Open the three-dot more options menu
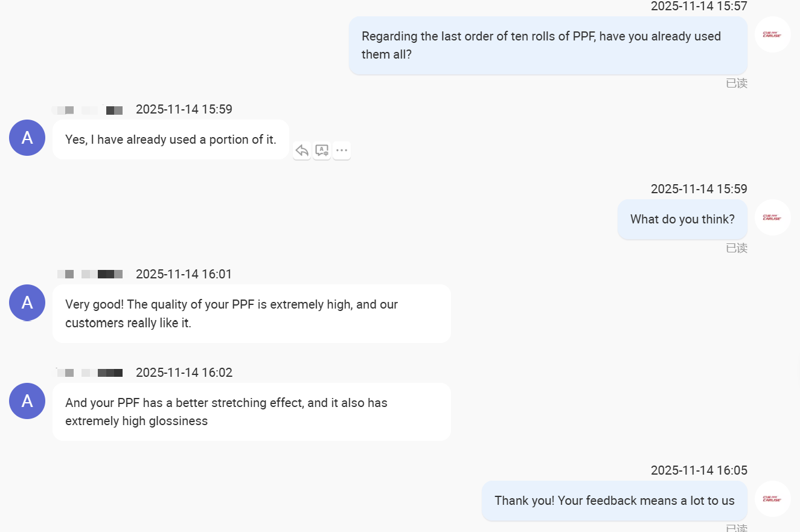 pyautogui.click(x=342, y=150)
